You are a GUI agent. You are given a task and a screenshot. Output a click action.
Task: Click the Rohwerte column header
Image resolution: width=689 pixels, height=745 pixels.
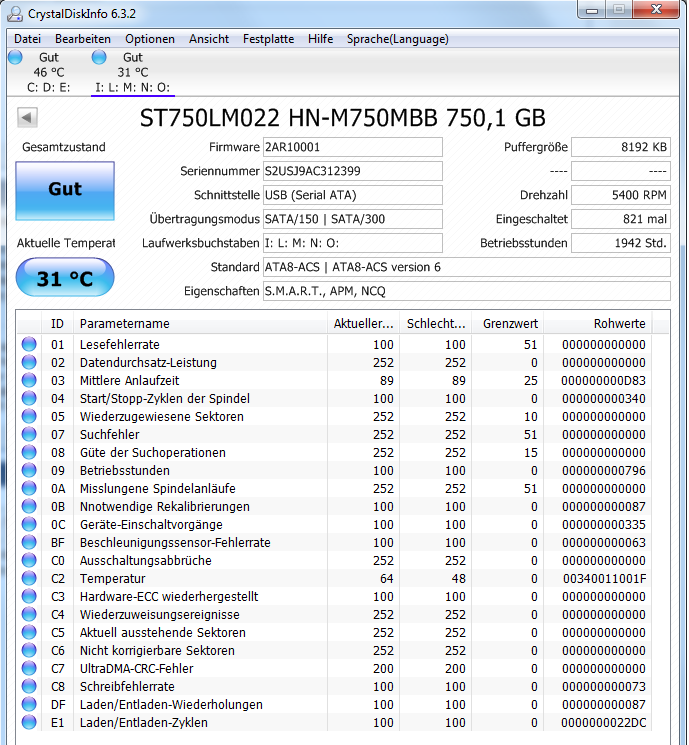[x=598, y=324]
